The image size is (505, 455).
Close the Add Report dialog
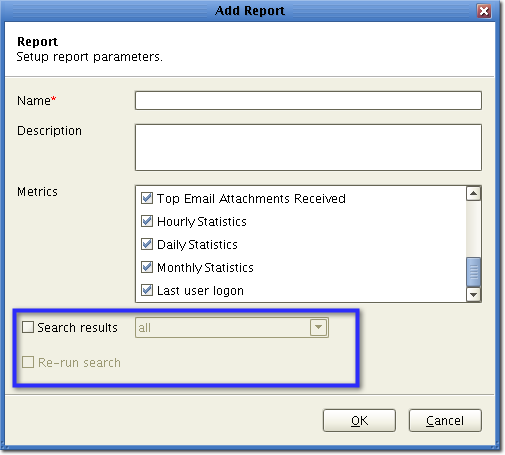(484, 11)
